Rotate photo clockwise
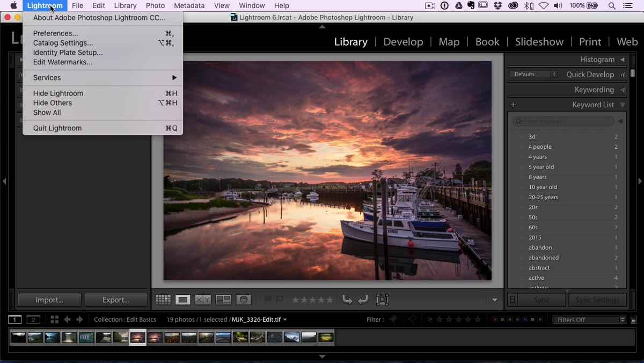Screen dimensions: 644x363 pos(363,300)
